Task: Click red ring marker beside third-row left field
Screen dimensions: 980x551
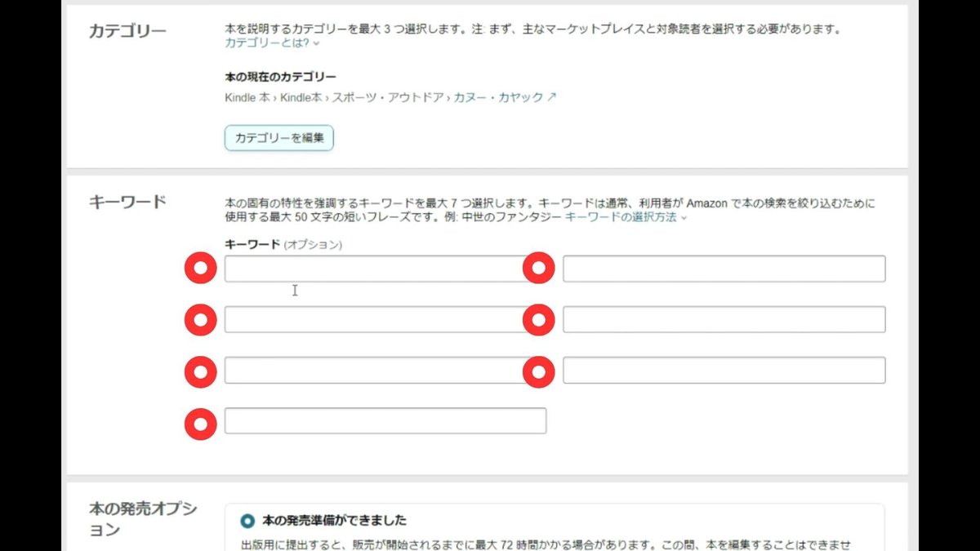Action: pyautogui.click(x=200, y=371)
